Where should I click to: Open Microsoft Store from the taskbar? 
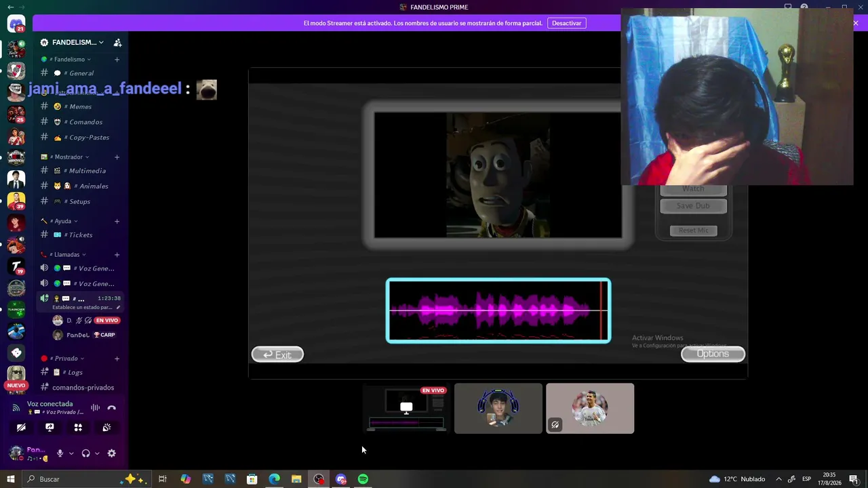[x=252, y=479]
